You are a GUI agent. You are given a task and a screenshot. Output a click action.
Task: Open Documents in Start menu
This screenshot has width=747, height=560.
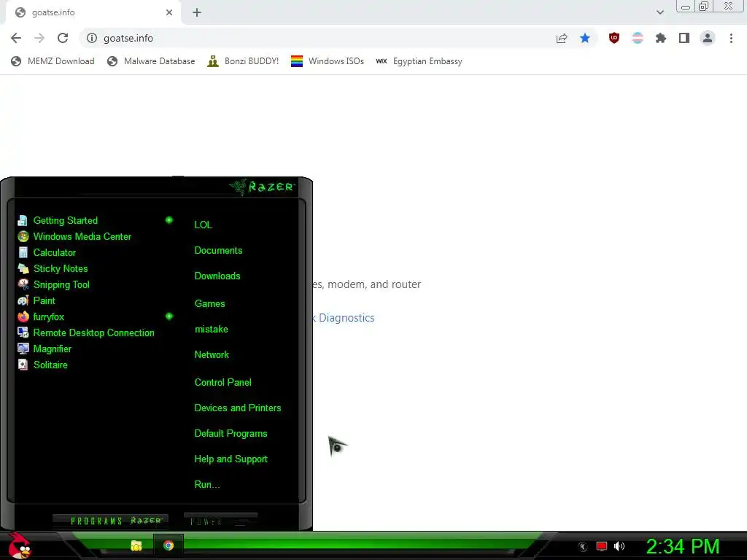click(x=218, y=251)
